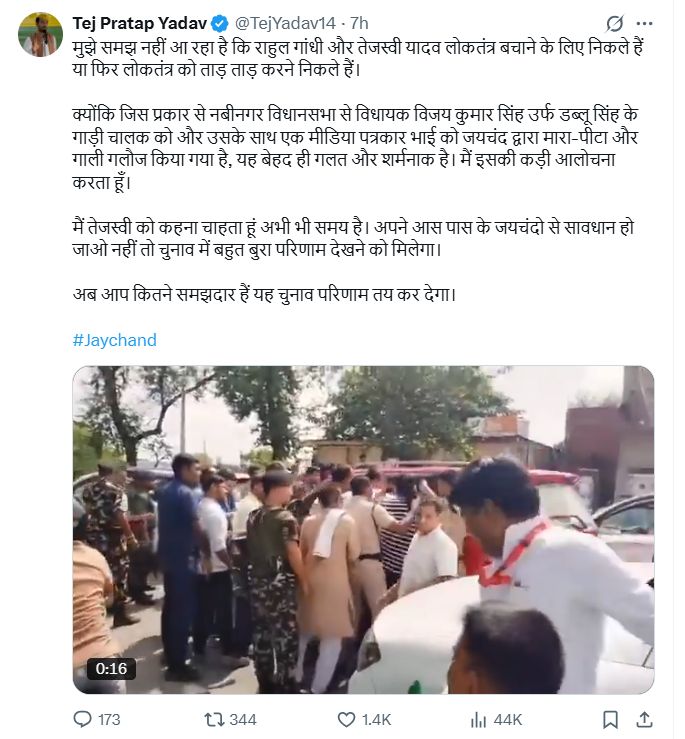Click the 0:16 video duration label
The width and height of the screenshot is (685, 739).
click(x=111, y=668)
